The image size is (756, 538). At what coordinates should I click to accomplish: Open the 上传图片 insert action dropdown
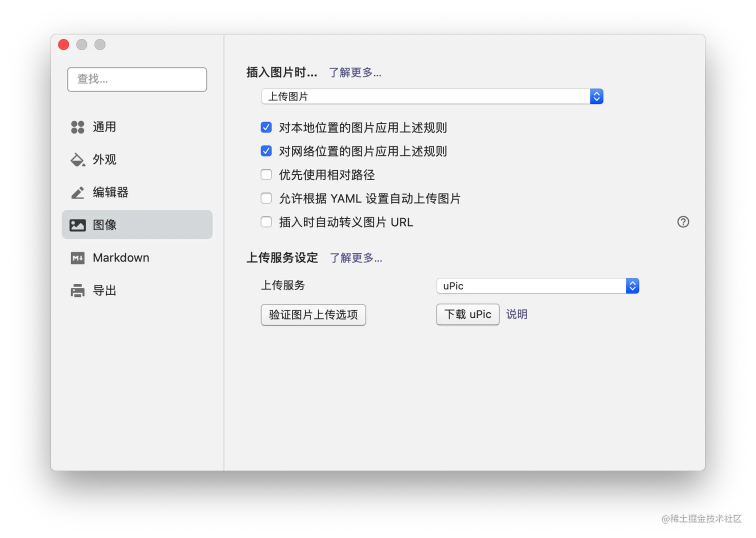point(432,96)
